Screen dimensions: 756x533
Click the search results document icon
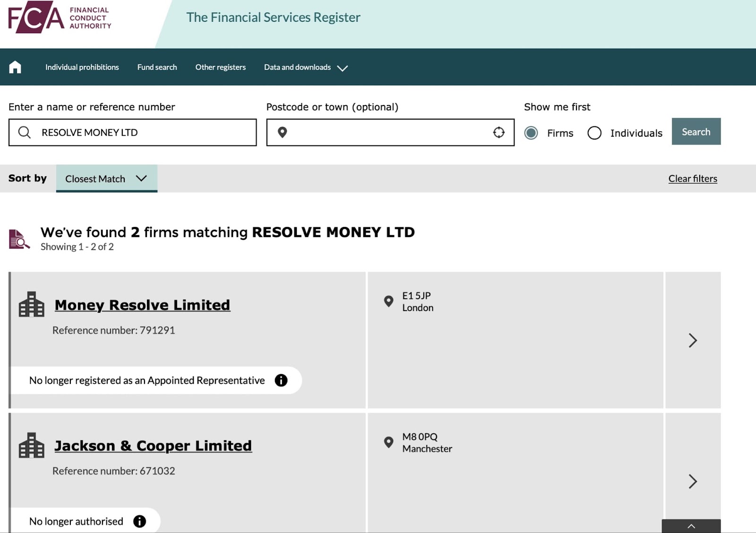click(19, 239)
